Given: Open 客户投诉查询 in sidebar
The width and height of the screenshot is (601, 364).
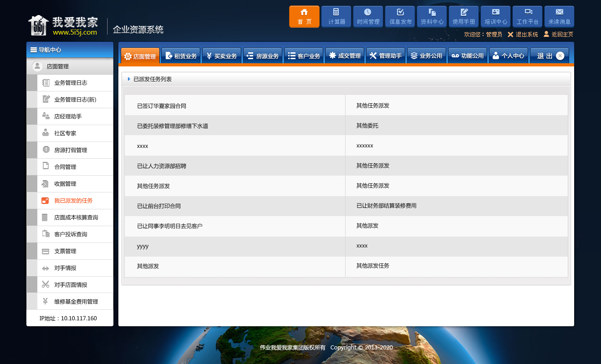Looking at the screenshot, I should (70, 234).
